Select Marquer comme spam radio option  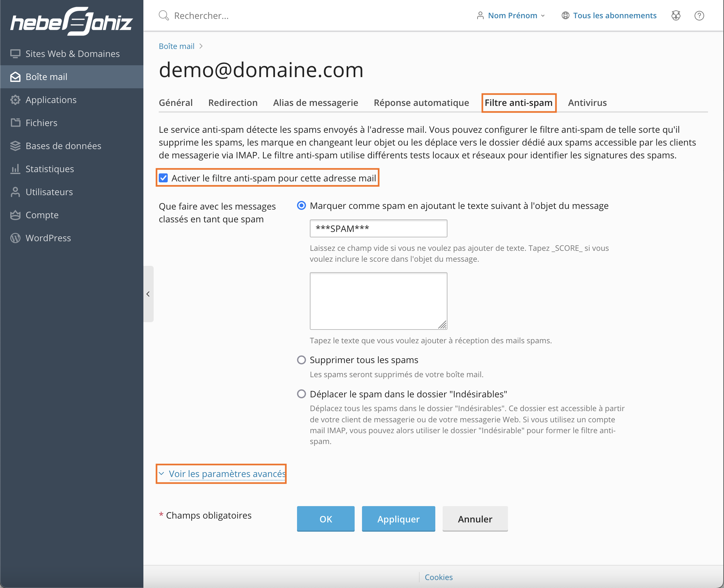[301, 206]
